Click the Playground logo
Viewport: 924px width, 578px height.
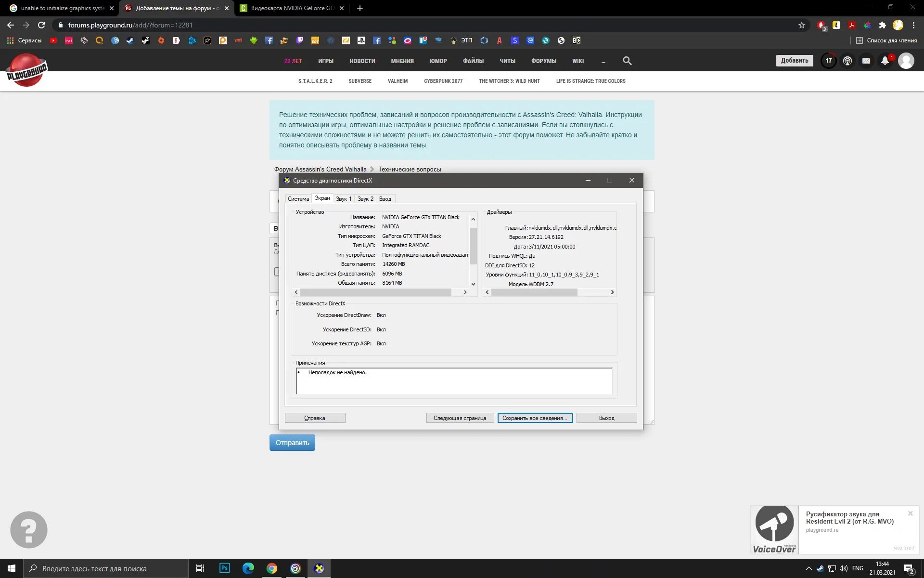27,70
